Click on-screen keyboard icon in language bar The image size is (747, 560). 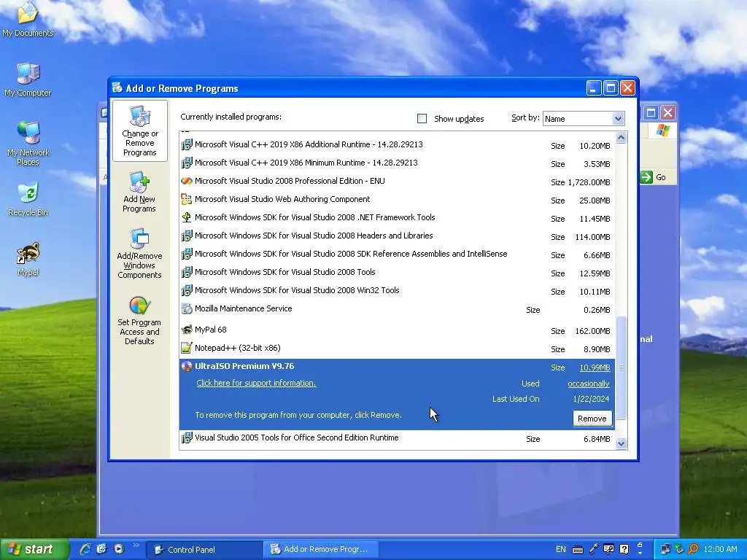578,550
